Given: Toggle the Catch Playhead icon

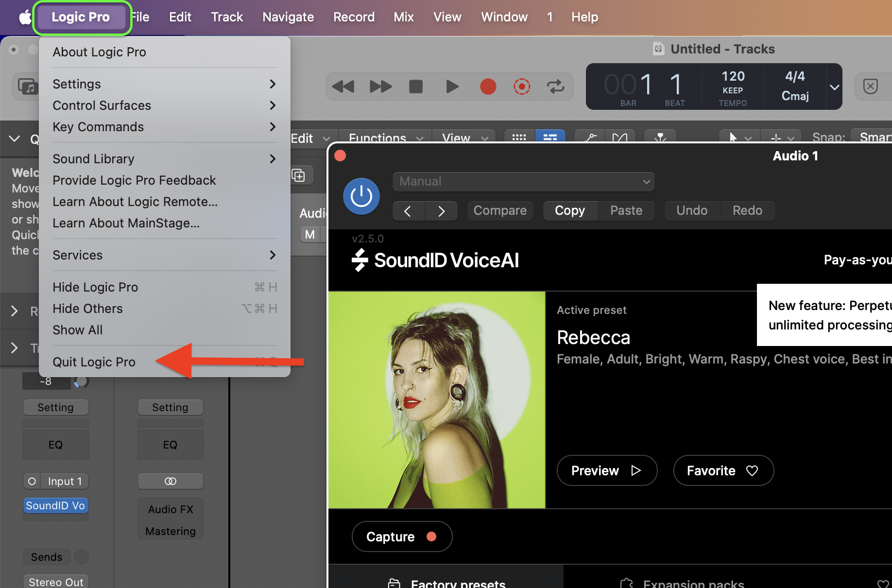Looking at the screenshot, I should (660, 138).
